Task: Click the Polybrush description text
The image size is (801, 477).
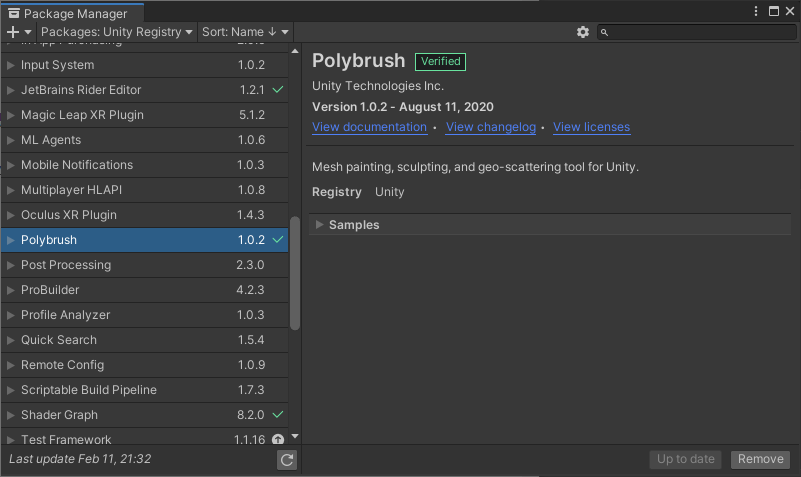Action: [476, 167]
